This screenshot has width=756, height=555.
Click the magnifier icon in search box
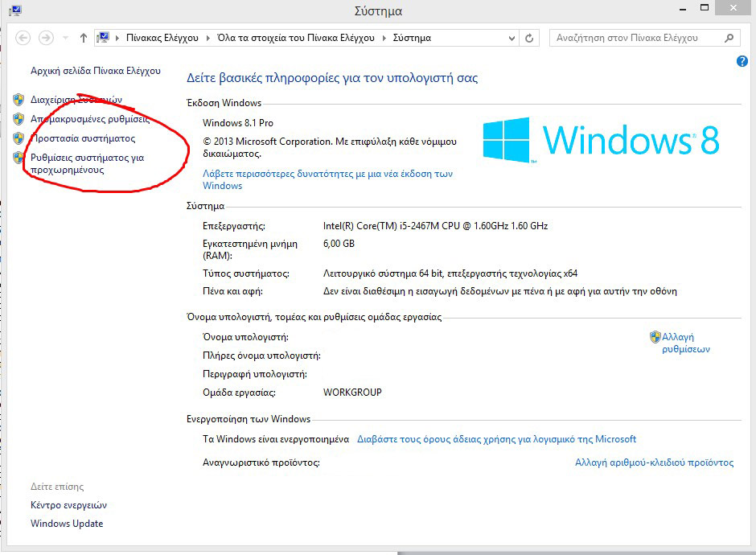729,38
